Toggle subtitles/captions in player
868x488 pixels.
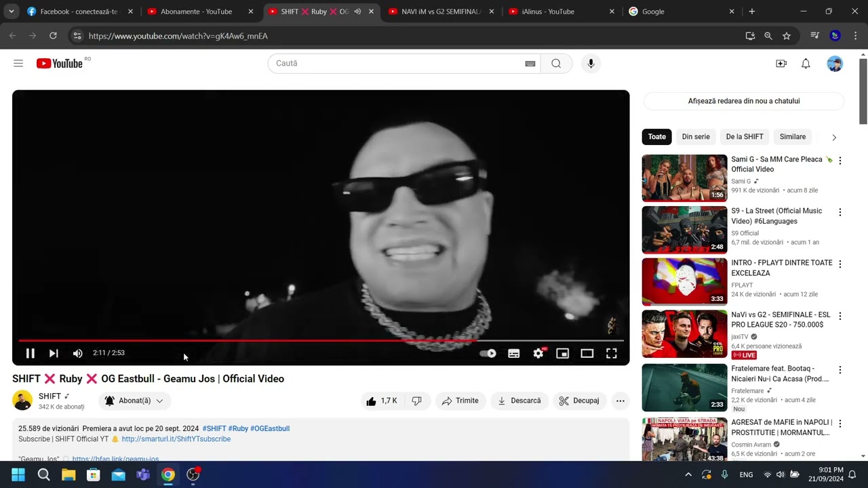[514, 353]
